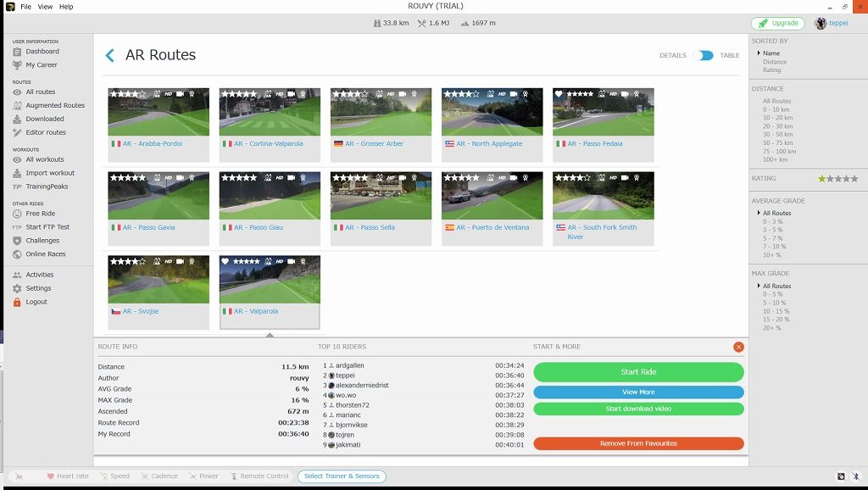Click the Start Ride button
This screenshot has height=490, width=868.
tap(638, 372)
